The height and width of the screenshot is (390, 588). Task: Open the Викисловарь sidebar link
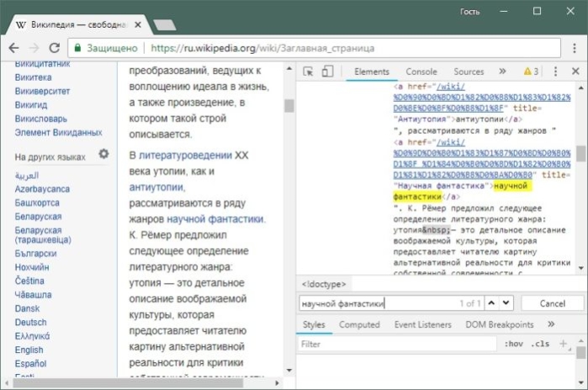pyautogui.click(x=41, y=119)
